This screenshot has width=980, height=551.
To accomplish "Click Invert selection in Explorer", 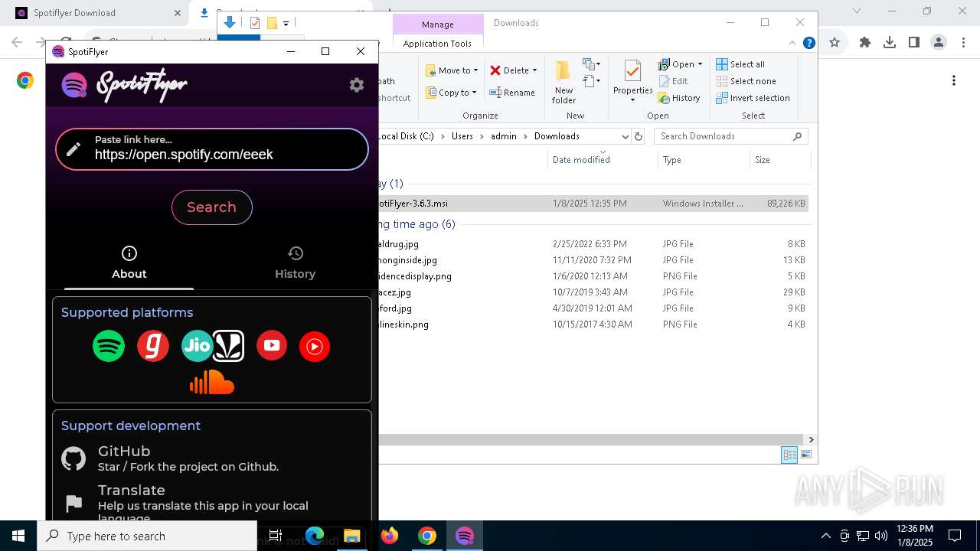I will point(753,98).
